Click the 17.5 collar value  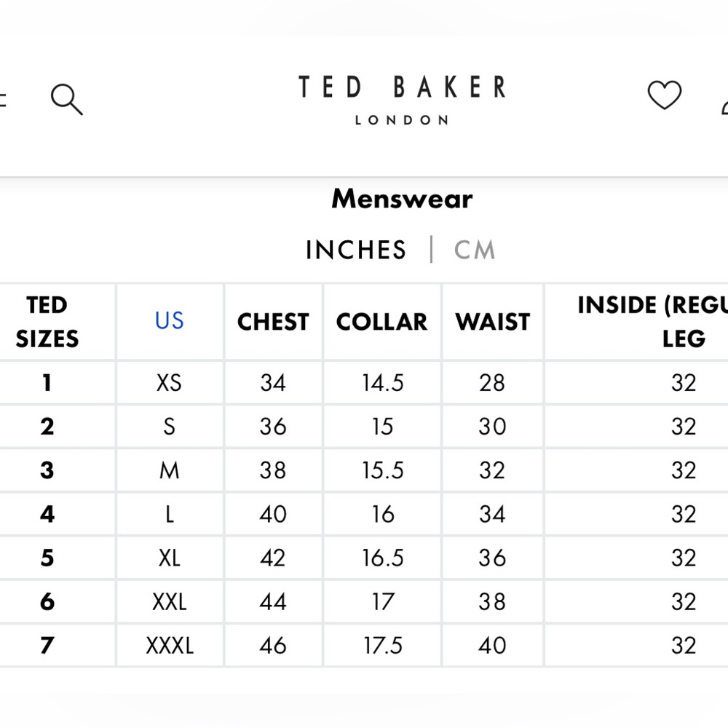tap(383, 645)
